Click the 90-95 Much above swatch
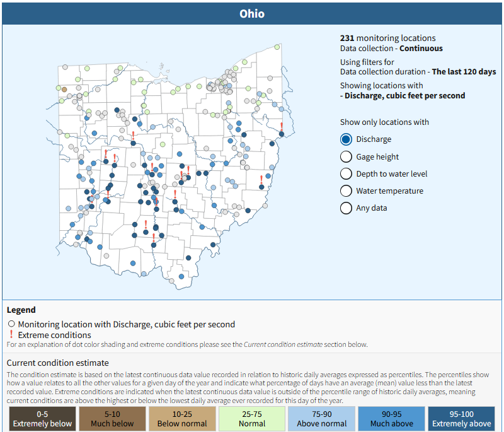 [x=391, y=419]
